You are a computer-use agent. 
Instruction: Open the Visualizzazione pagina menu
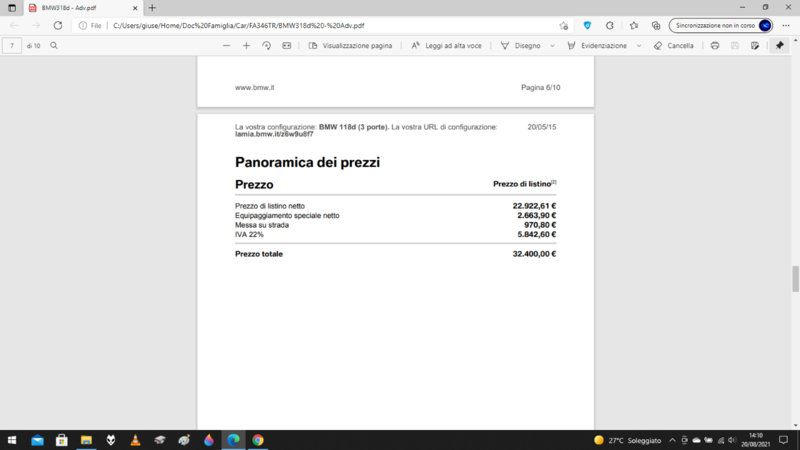pyautogui.click(x=350, y=46)
